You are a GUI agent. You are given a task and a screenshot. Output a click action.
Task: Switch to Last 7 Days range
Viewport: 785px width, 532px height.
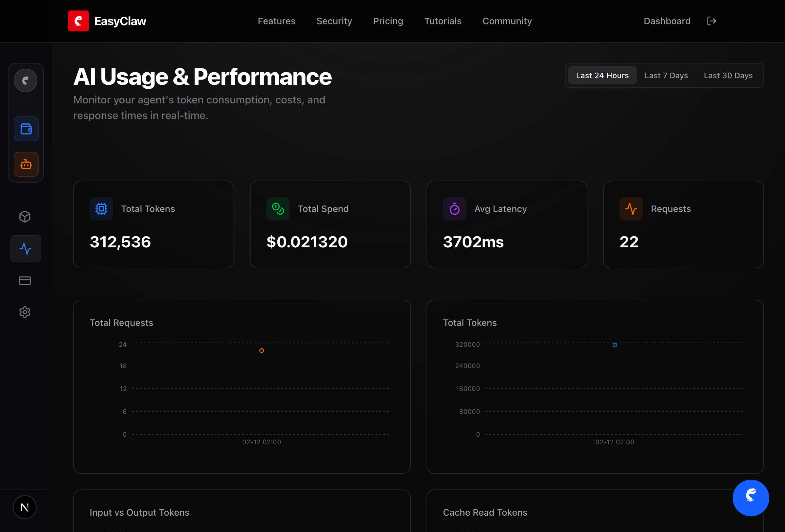coord(666,75)
